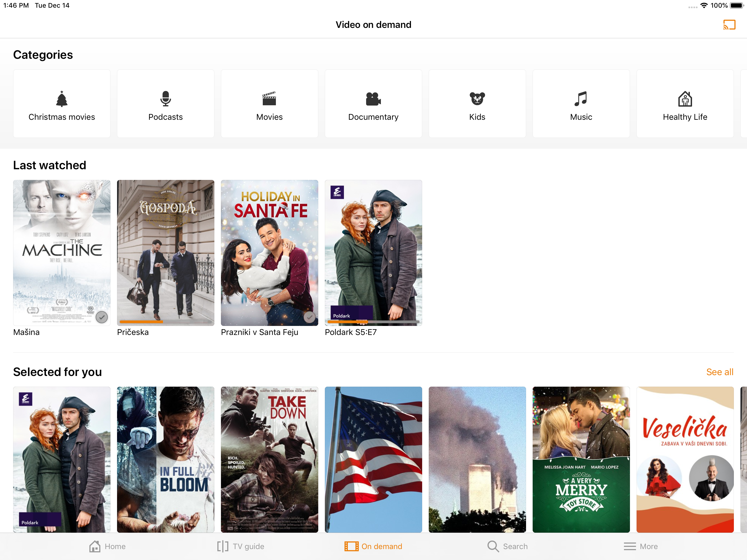
Task: Open the Christmas movies category tree icon
Action: pyautogui.click(x=62, y=99)
